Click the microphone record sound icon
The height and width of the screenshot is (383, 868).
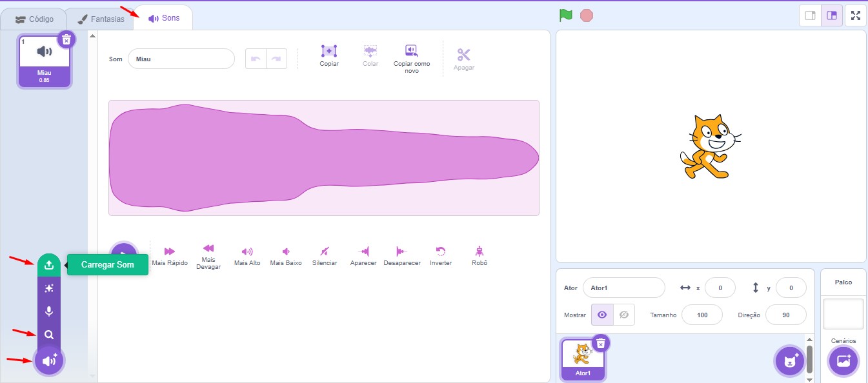point(49,312)
